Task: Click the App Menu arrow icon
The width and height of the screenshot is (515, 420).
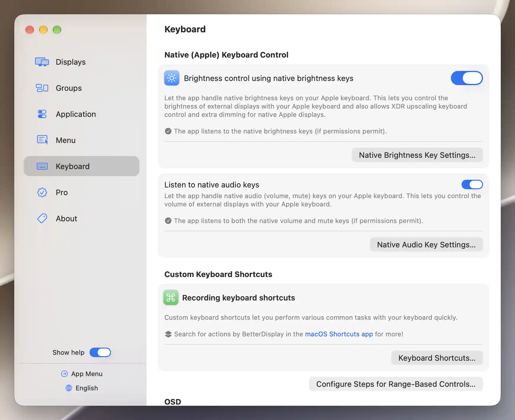Action: [64, 374]
